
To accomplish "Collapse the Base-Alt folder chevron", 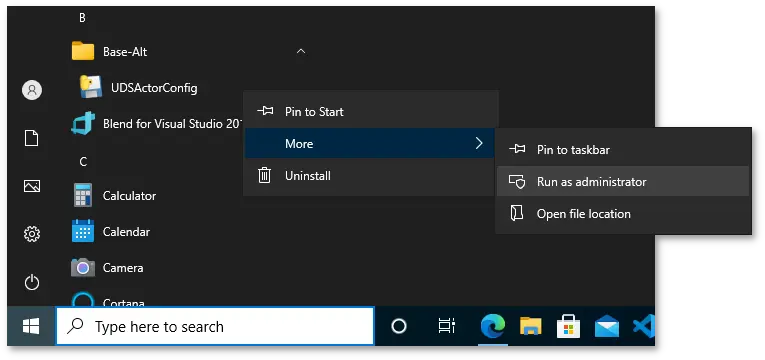I will click(x=301, y=51).
